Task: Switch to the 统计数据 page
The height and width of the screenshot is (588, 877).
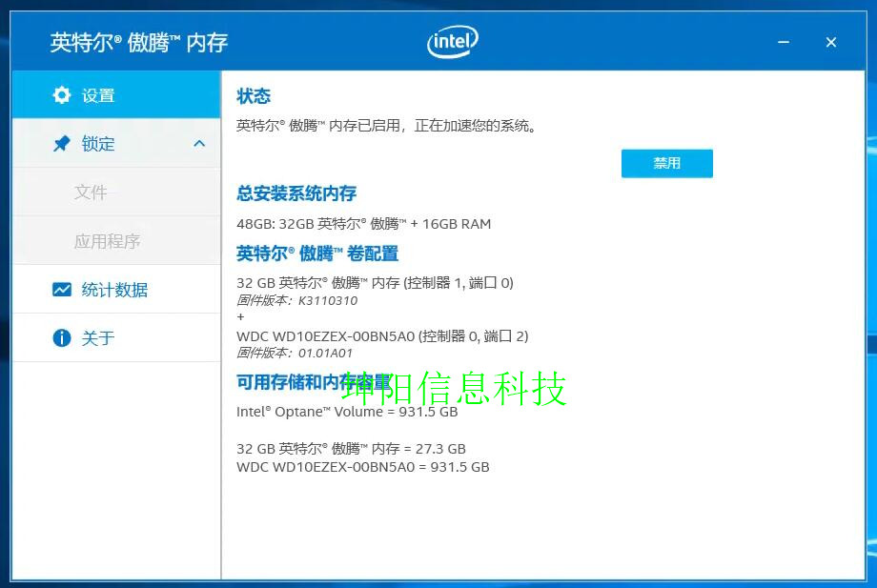Action: [x=114, y=290]
